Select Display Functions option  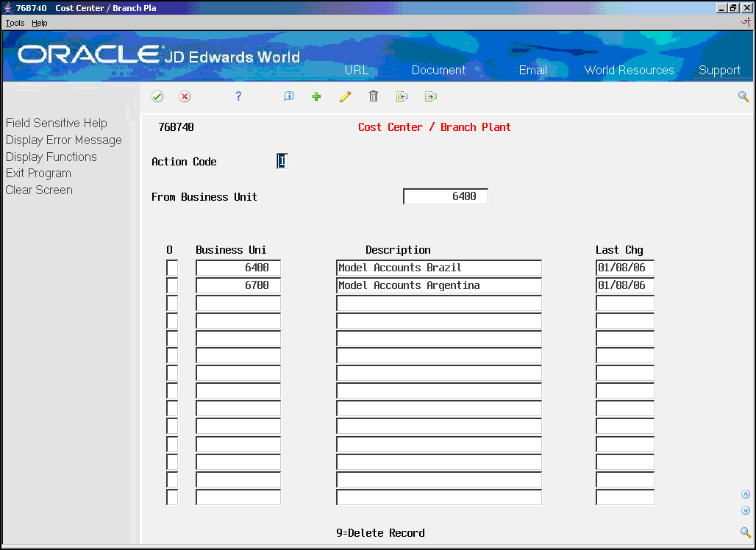point(51,157)
